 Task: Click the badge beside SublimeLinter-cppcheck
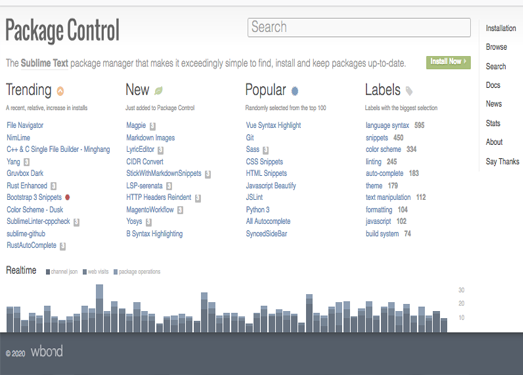pos(76,222)
